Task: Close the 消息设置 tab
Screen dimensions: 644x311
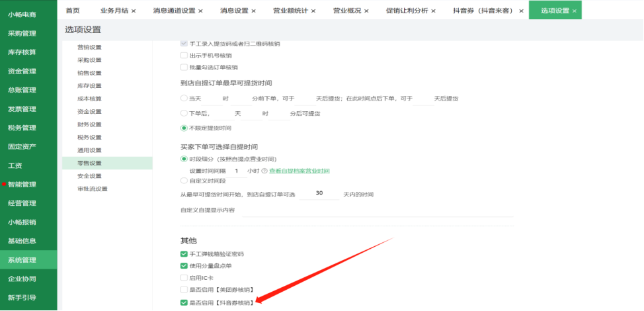Action: click(253, 11)
